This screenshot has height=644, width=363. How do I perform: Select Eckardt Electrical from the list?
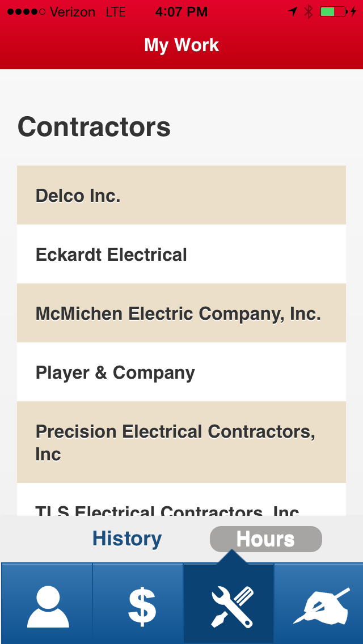181,255
